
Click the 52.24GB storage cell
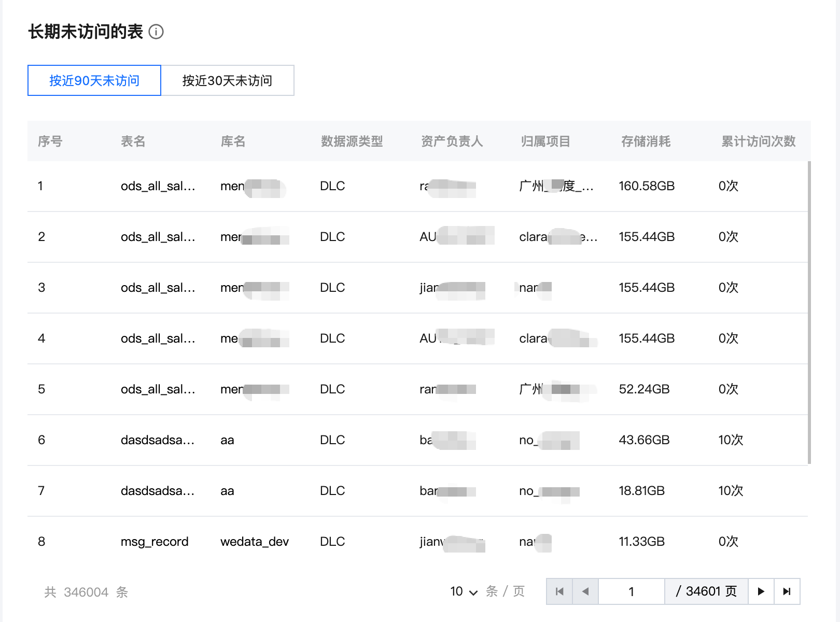644,389
